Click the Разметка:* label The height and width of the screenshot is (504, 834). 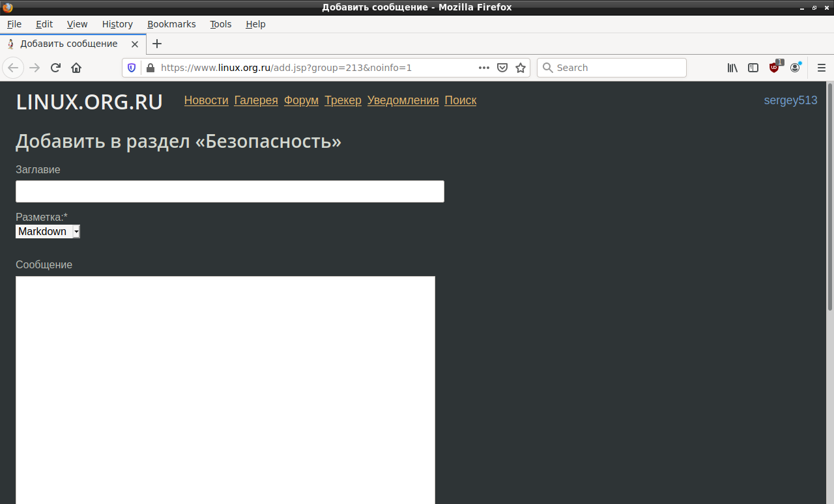42,217
